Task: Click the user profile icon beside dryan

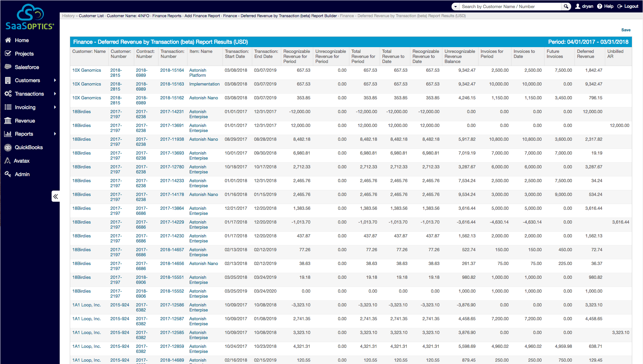Action: [578, 6]
